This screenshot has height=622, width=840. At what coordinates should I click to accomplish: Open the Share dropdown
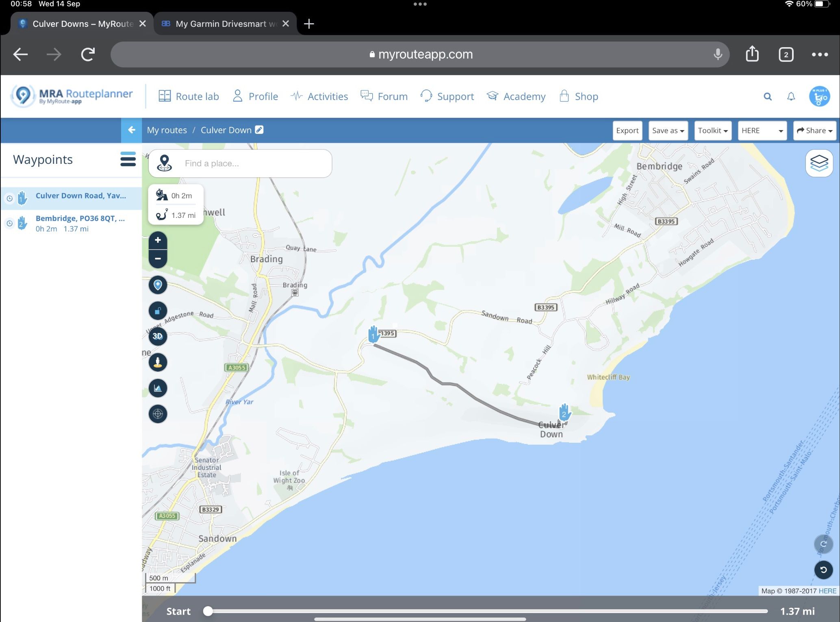(814, 130)
